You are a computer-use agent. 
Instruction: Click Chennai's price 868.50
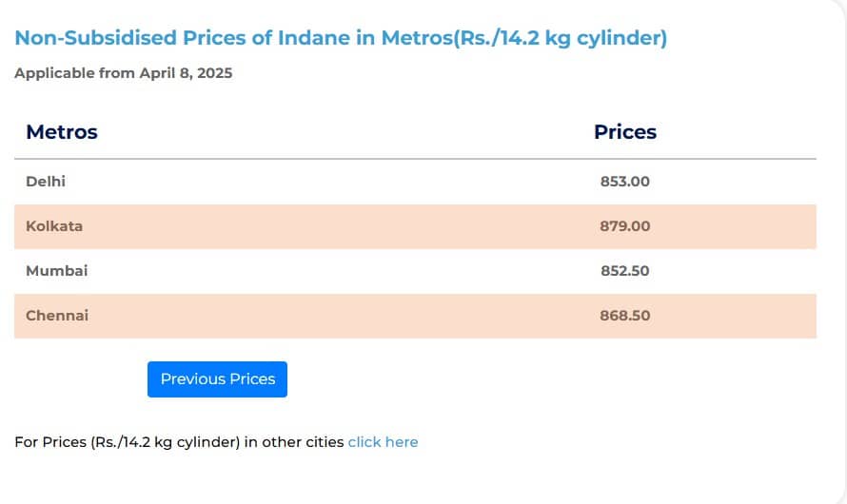point(624,316)
